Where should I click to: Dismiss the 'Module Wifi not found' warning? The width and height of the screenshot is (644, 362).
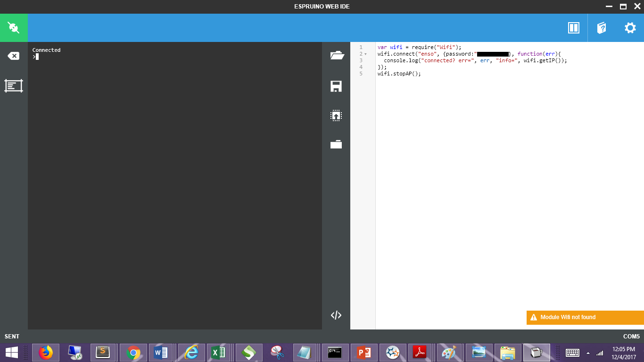pos(585,318)
